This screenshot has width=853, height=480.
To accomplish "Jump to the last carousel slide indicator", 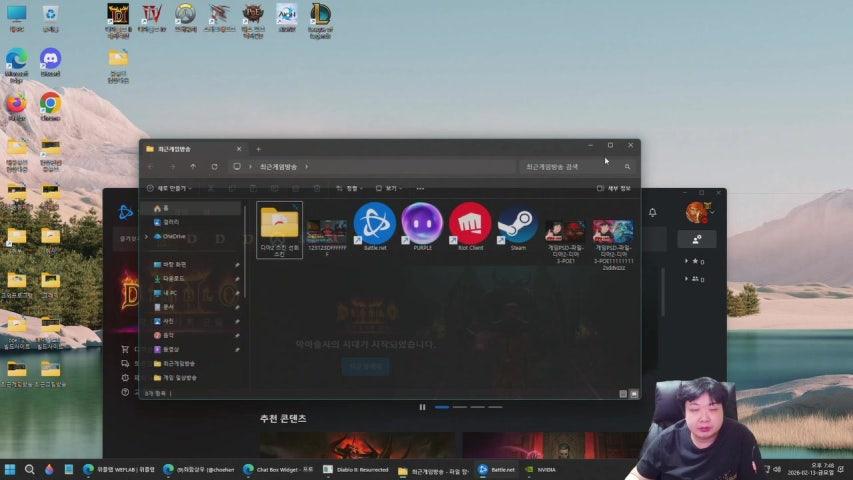I will [495, 407].
